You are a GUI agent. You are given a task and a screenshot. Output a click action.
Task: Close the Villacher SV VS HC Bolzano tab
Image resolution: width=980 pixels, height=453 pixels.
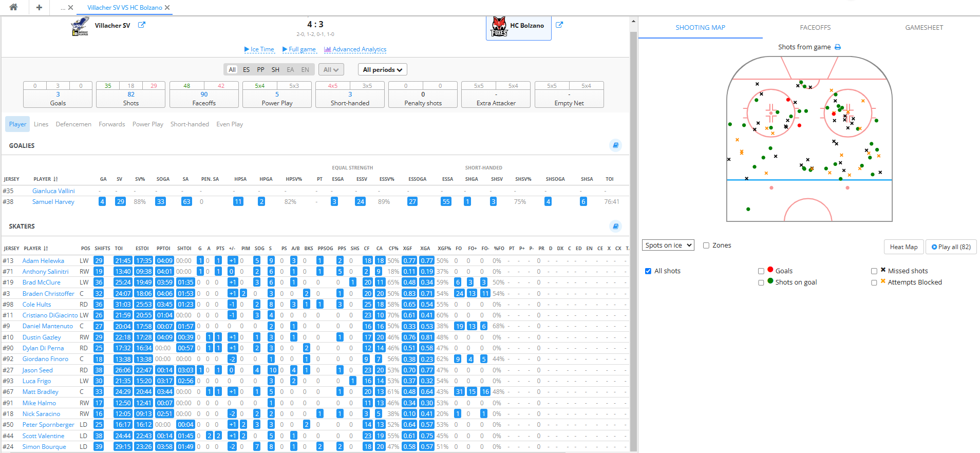[x=167, y=8]
